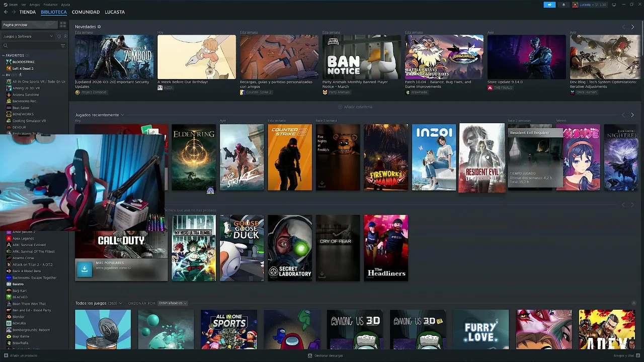Image resolution: width=644 pixels, height=362 pixels.
Task: Select the BIBLIOTECA tab
Action: [x=54, y=12]
